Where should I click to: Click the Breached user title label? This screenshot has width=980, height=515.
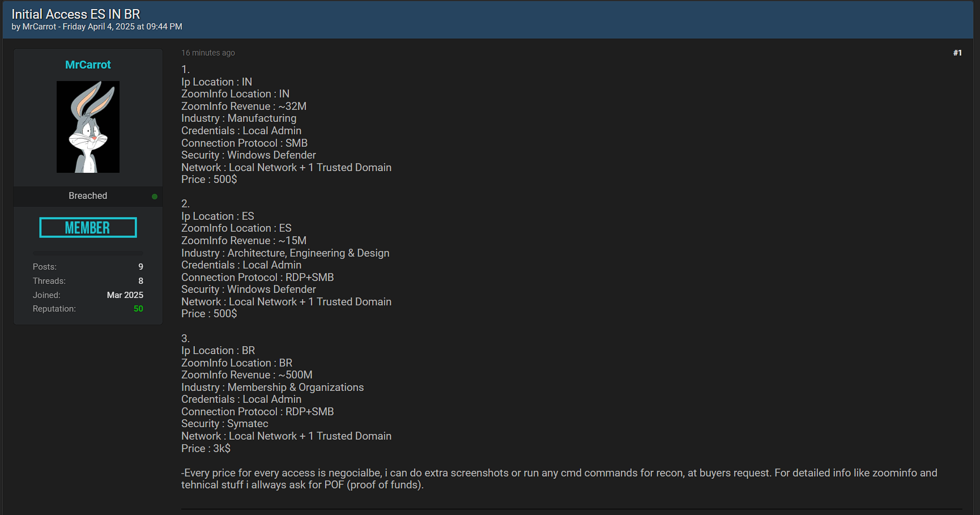pos(88,195)
